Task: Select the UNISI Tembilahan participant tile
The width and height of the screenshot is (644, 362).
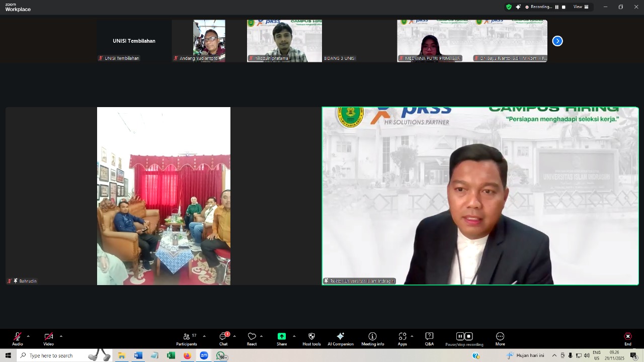Action: point(134,41)
